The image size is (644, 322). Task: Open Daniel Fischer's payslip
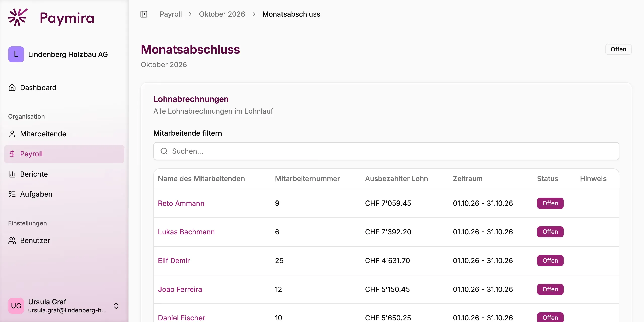[182, 318]
